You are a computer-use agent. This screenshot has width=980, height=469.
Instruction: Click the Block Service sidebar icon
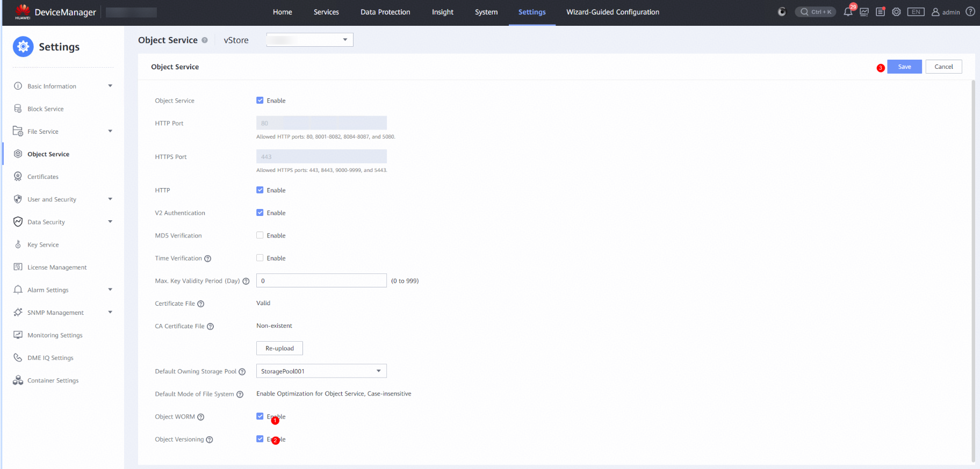tap(18, 109)
